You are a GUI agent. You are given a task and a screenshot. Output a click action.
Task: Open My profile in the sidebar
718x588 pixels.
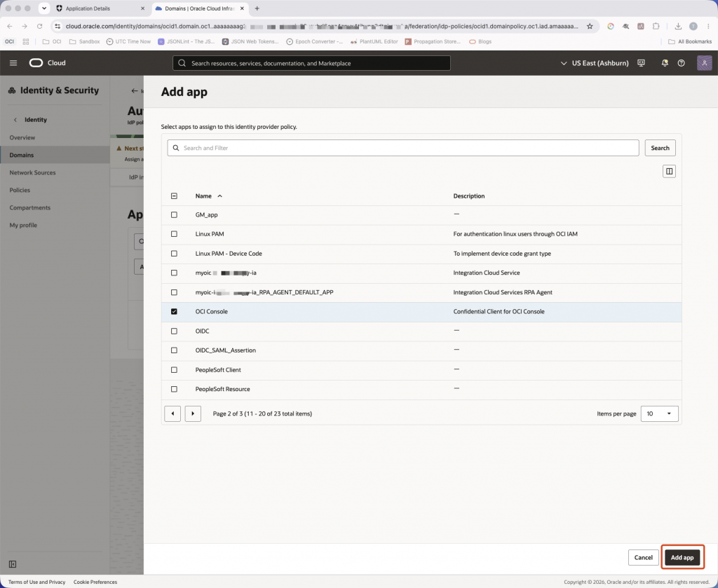(x=23, y=225)
